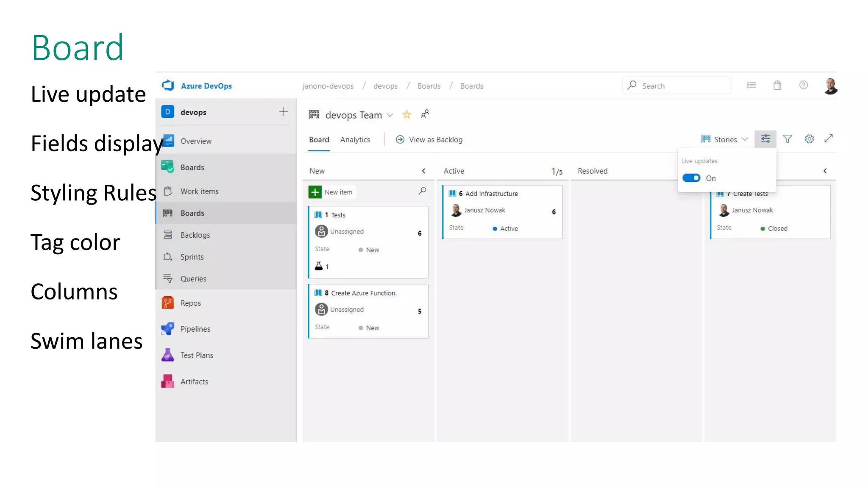Open board settings gear icon
The height and width of the screenshot is (488, 868).
[809, 139]
